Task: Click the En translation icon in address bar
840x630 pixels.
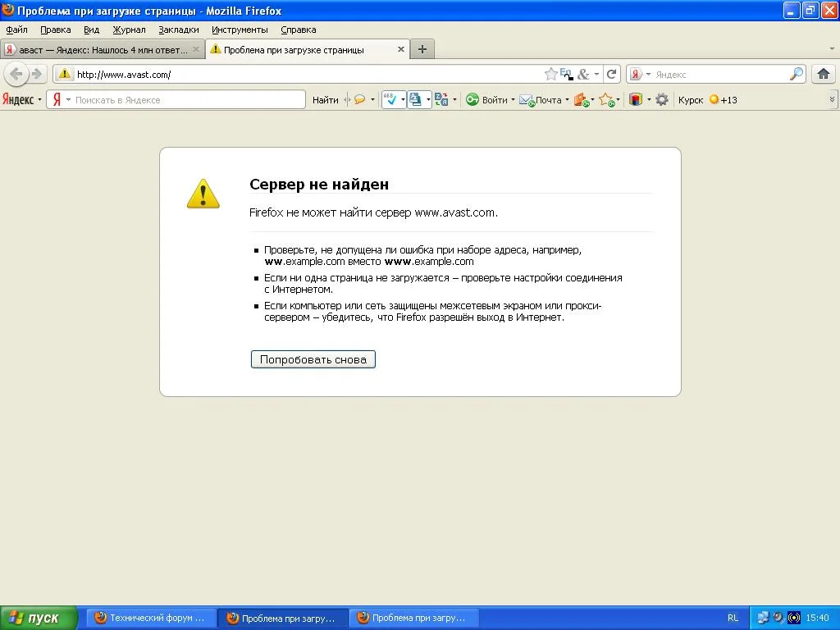Action: click(566, 74)
